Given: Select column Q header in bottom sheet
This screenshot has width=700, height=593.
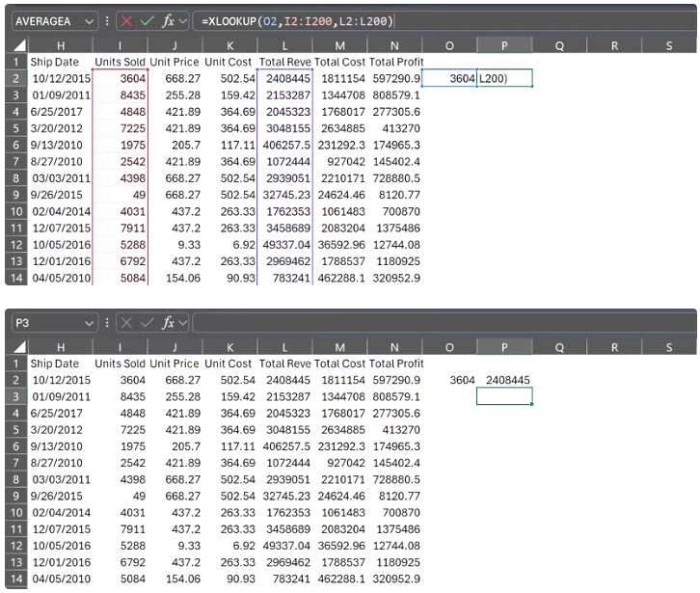Looking at the screenshot, I should pos(559,347).
